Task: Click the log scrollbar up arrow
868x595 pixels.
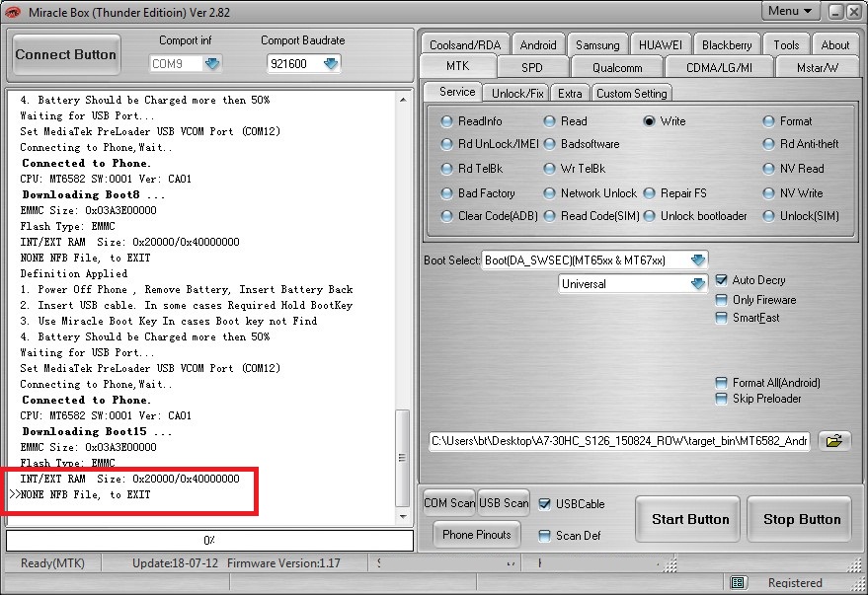Action: point(403,100)
